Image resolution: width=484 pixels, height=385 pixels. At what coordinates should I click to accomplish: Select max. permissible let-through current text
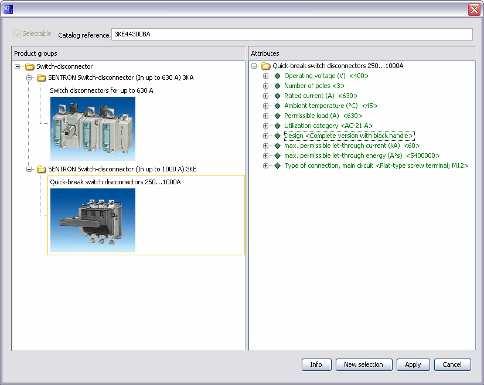point(352,146)
